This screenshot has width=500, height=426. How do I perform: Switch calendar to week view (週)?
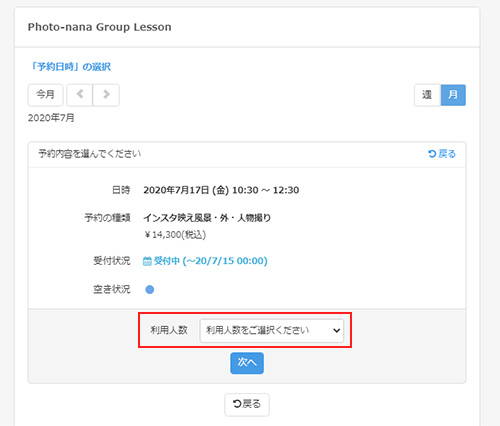[427, 95]
